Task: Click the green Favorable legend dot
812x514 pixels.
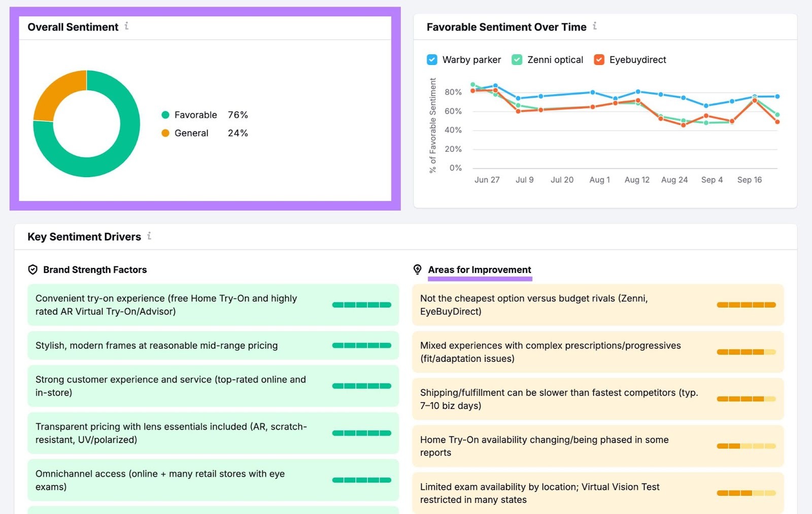Action: coord(165,115)
